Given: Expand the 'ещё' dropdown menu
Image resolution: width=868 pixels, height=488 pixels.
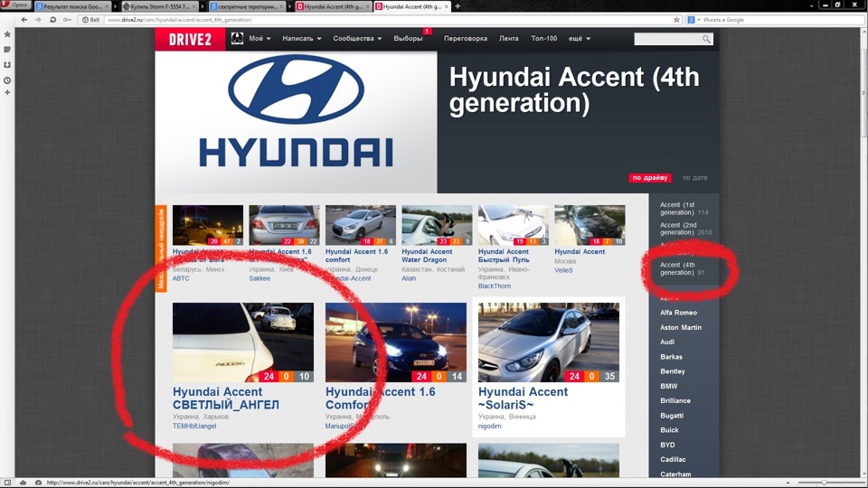Looking at the screenshot, I should pyautogui.click(x=579, y=39).
